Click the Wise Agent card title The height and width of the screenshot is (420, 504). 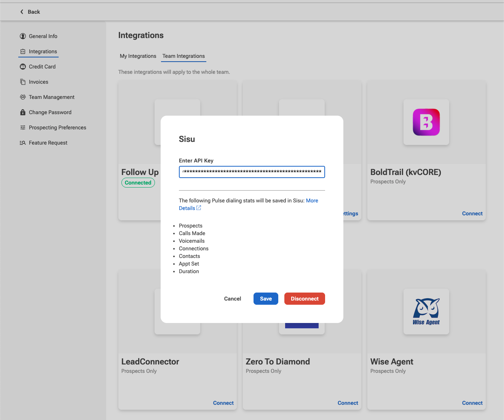click(x=392, y=362)
